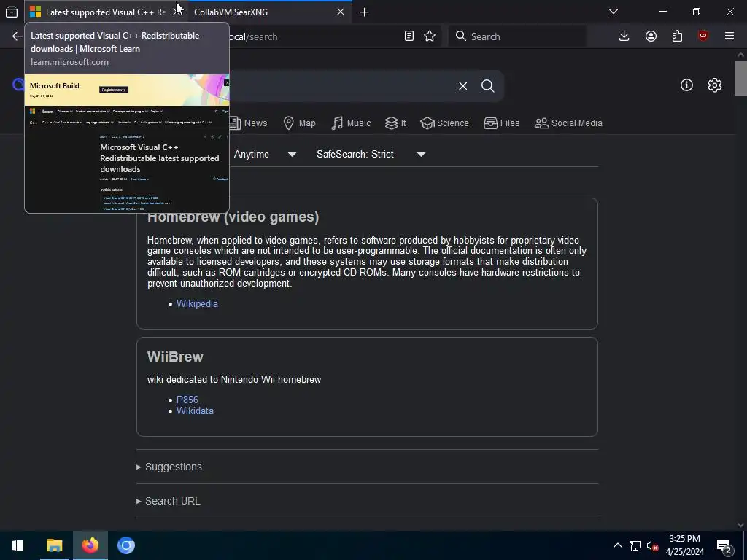
Task: Click the Homebrew (video games) heading
Action: pos(233,217)
